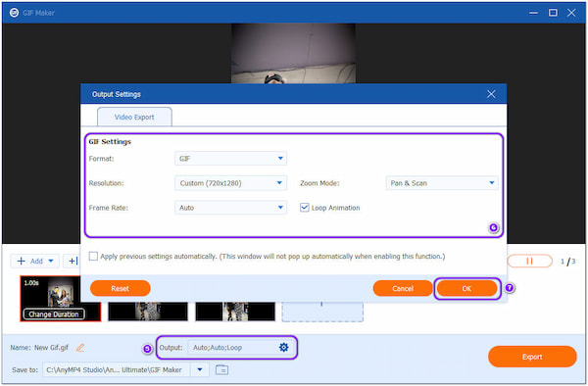Click Change Duration on the first frame
The image size is (588, 386).
[54, 314]
